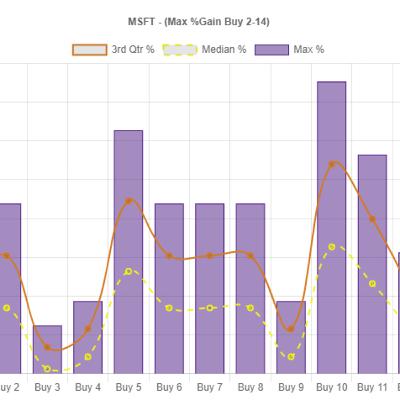Click the orange 3rd Qtr point at Buy 9
The height and width of the screenshot is (400, 400).
click(291, 329)
